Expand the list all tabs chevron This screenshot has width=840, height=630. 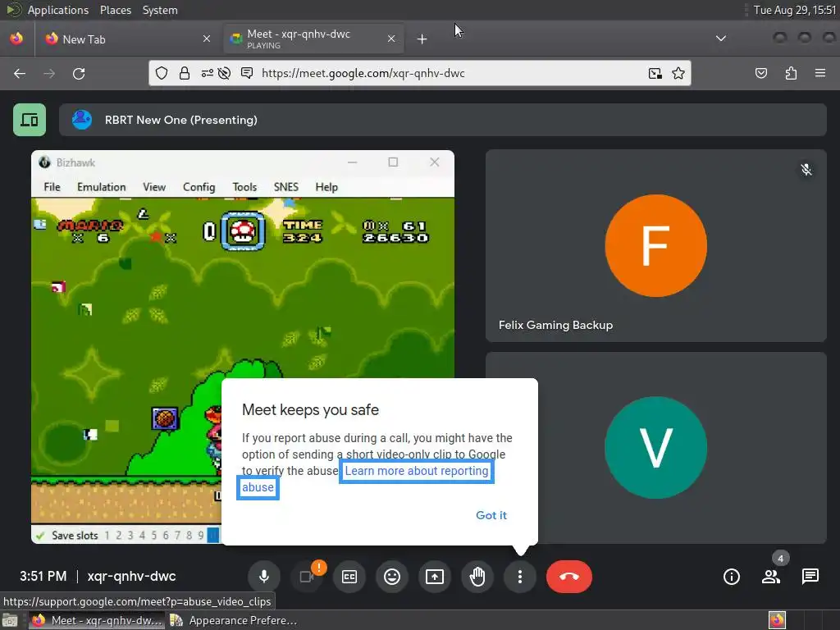coord(721,39)
